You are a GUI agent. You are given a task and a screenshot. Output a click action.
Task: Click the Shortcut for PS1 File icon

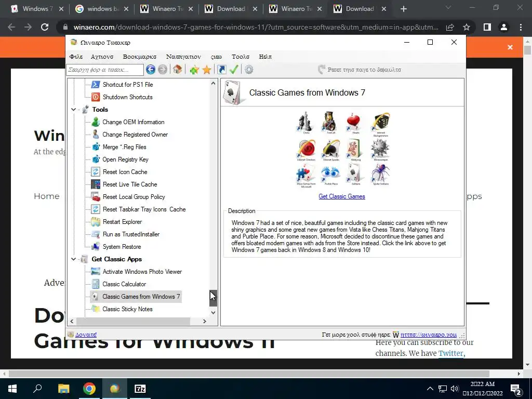96,85
